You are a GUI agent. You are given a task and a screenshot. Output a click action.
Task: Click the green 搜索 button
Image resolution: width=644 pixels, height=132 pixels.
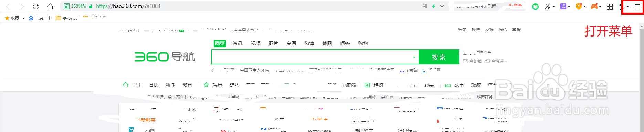tap(439, 57)
